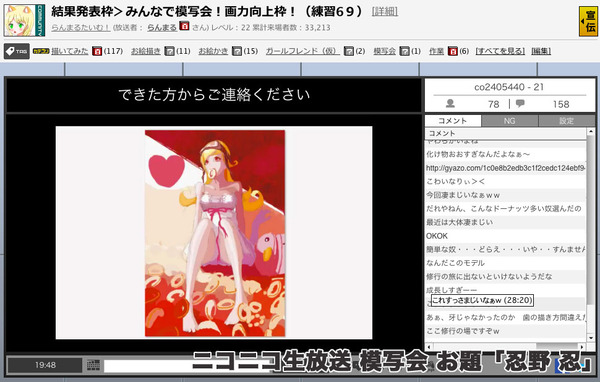This screenshot has height=382, width=600.
Task: Click comment list horizontal scroll left arrow
Action: click(x=429, y=347)
